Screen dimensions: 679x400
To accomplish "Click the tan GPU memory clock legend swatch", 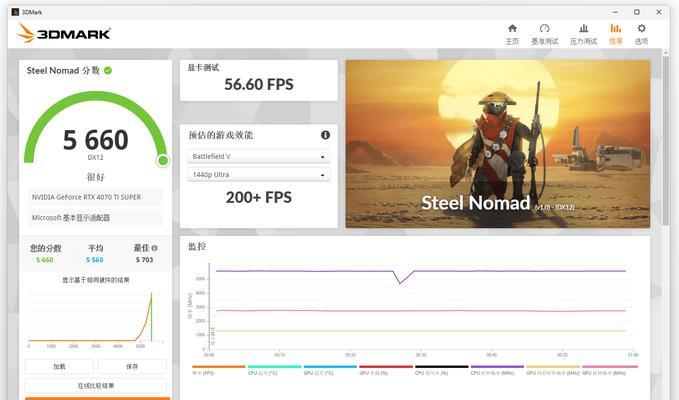I will pyautogui.click(x=553, y=367).
